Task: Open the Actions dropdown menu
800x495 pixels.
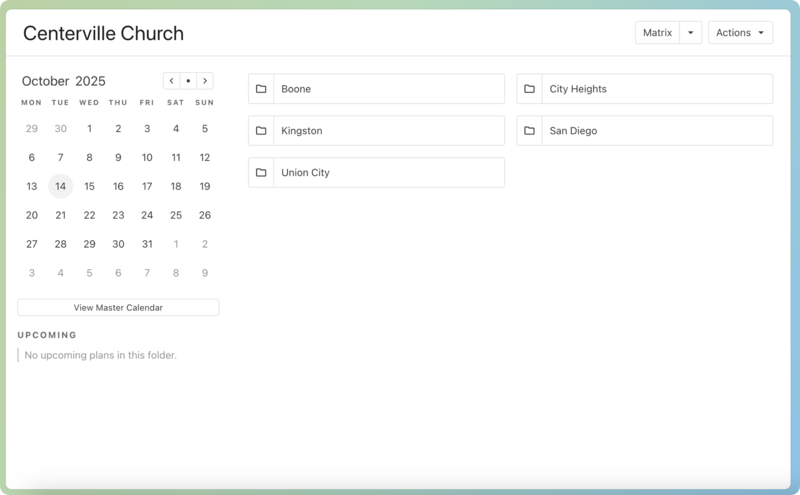Action: coord(740,33)
